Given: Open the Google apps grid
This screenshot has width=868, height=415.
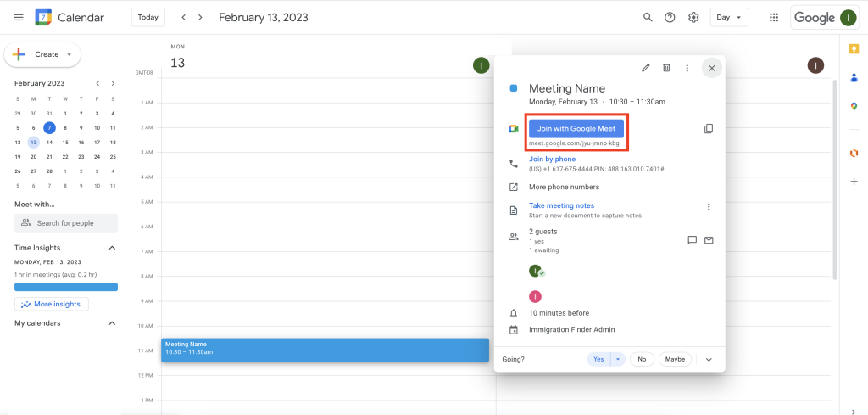Looking at the screenshot, I should click(773, 18).
